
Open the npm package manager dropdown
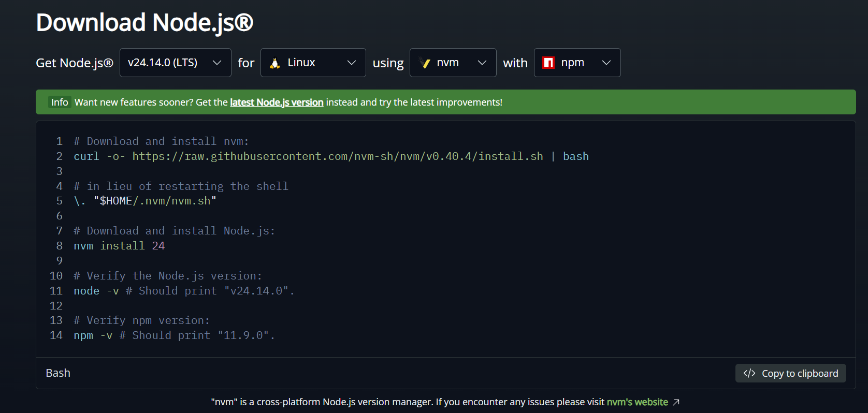[x=577, y=63]
